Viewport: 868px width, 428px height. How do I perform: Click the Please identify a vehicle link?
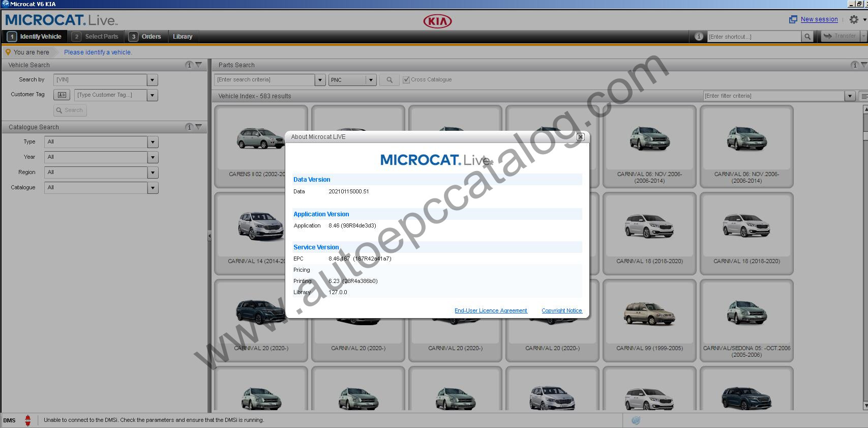tap(98, 52)
